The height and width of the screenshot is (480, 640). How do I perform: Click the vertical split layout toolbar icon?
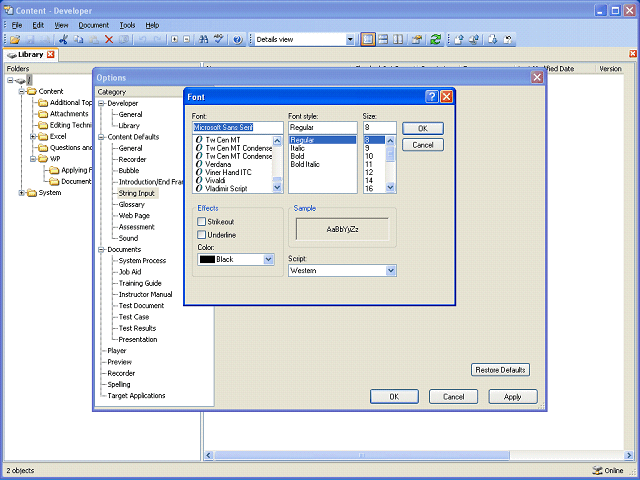click(398, 40)
